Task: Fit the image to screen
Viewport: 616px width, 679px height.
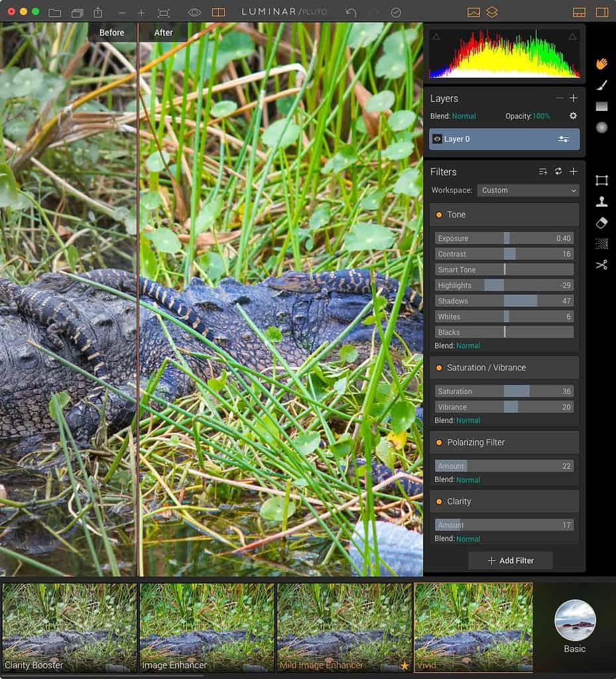Action: pos(163,13)
